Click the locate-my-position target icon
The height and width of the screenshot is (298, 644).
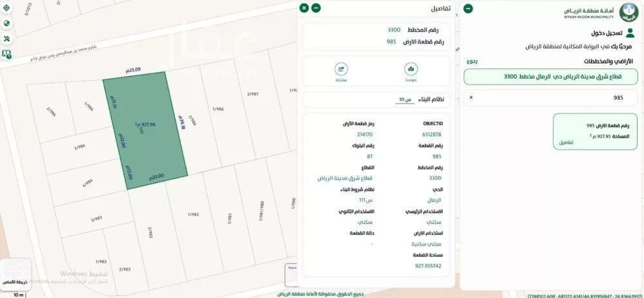tap(6, 7)
